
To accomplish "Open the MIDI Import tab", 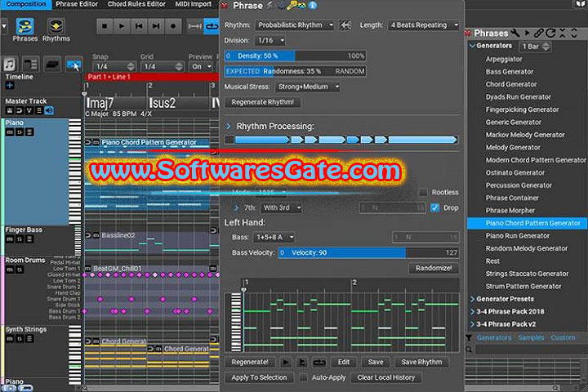I will [193, 4].
